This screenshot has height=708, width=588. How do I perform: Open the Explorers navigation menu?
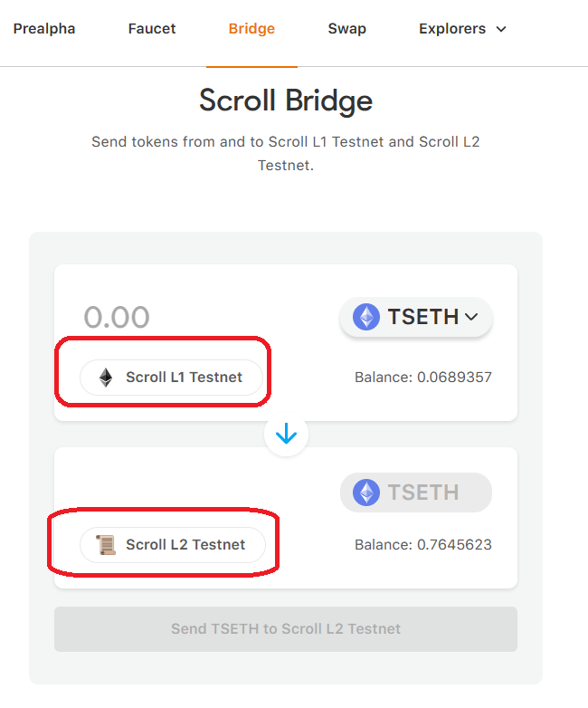pyautogui.click(x=453, y=29)
